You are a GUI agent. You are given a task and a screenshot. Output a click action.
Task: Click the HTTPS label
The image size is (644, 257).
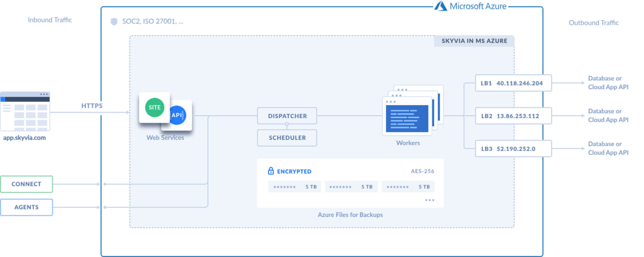tap(92, 106)
